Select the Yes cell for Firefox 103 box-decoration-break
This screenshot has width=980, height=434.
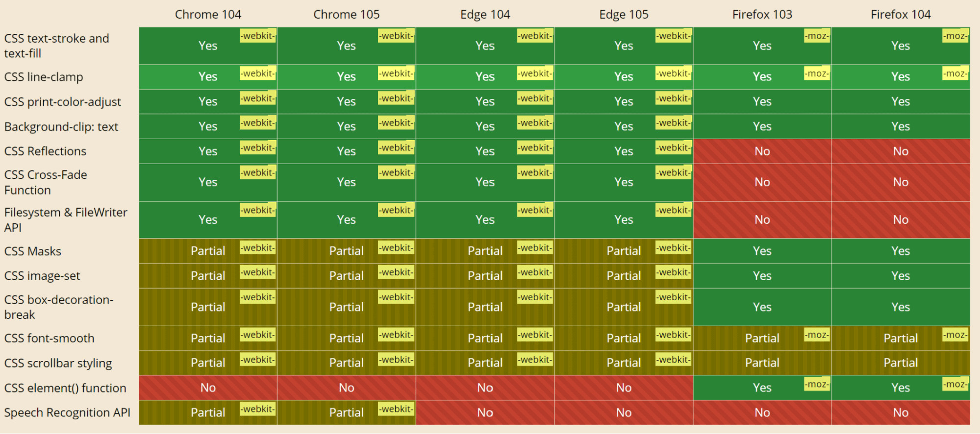[x=762, y=307]
